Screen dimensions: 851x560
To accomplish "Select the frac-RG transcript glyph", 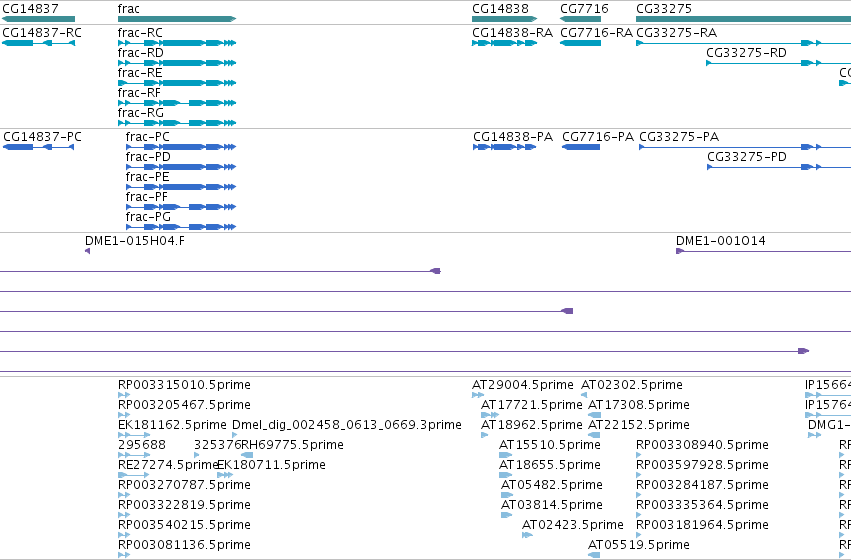I will [177, 123].
